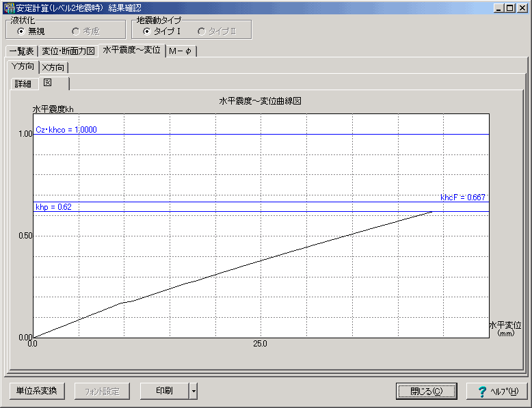Viewport: 532px width, 408px height.
Task: Select the Y方向 sub-tab
Action: coord(23,67)
